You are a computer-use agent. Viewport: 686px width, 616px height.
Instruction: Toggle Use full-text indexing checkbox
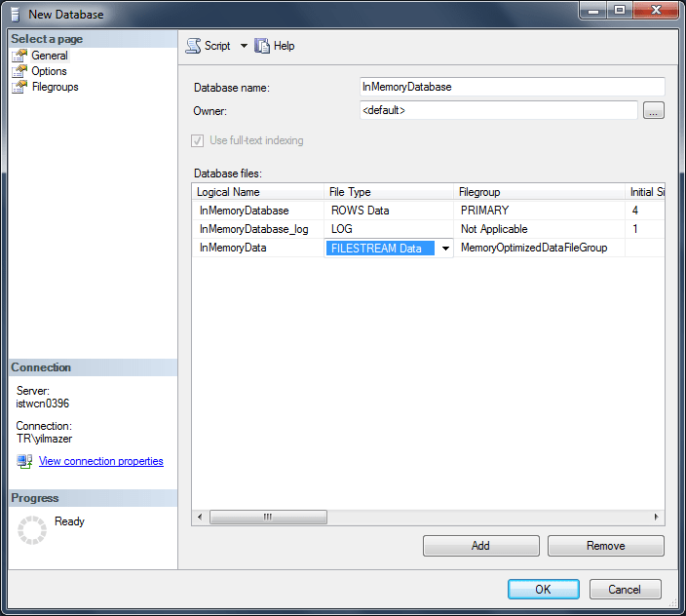tap(197, 140)
